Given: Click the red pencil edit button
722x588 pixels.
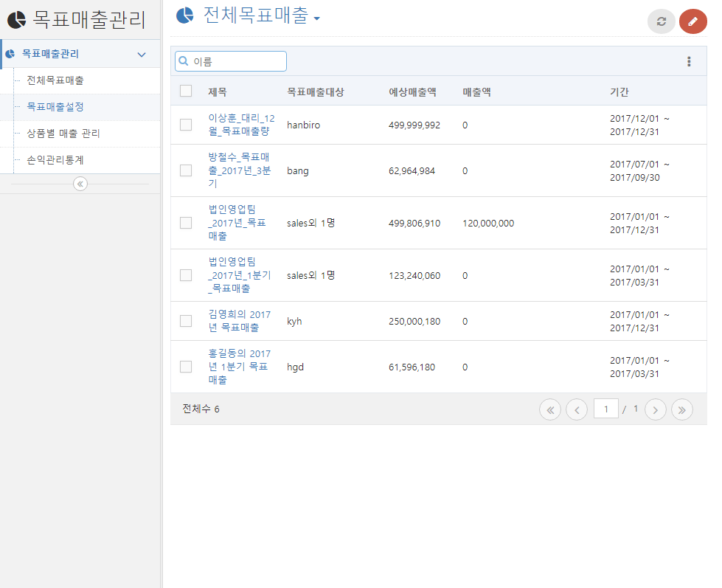Looking at the screenshot, I should [693, 21].
